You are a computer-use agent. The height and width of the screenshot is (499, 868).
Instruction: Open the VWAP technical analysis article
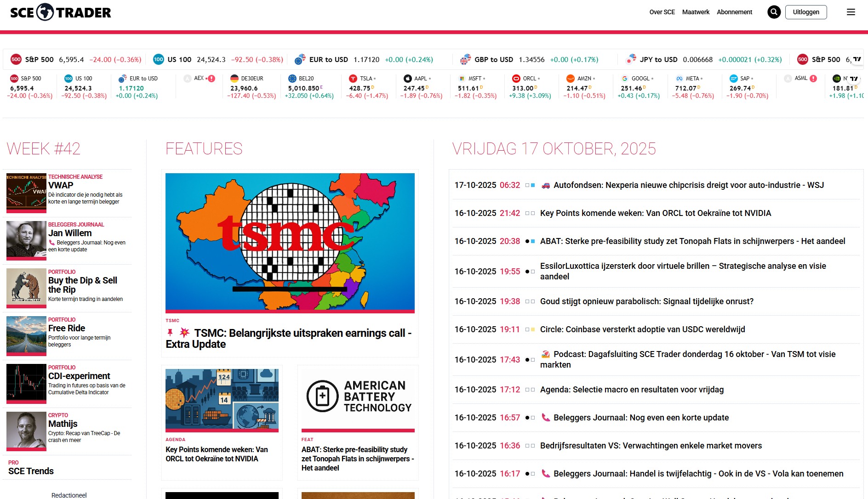point(61,185)
